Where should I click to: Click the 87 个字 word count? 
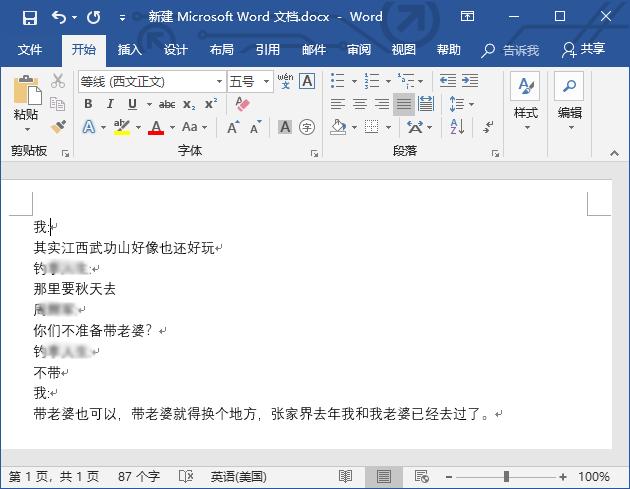[139, 477]
